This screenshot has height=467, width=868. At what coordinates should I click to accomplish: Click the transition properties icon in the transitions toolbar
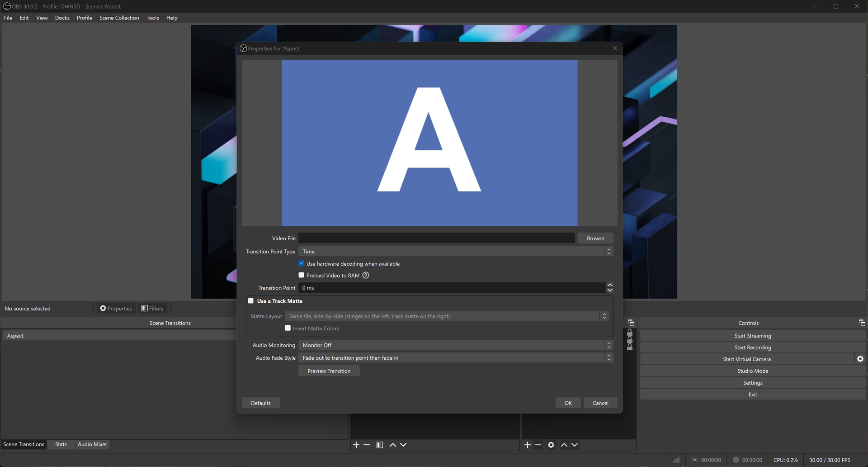tap(380, 445)
